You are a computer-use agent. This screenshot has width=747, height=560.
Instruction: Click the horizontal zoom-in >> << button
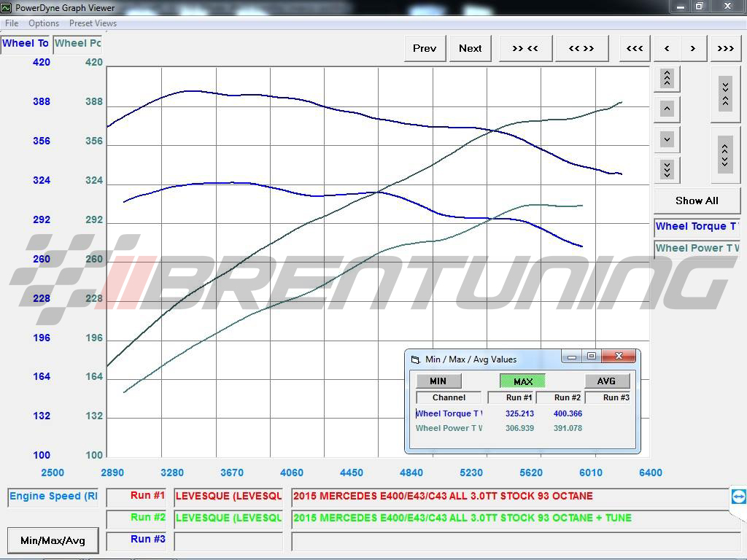click(x=525, y=49)
